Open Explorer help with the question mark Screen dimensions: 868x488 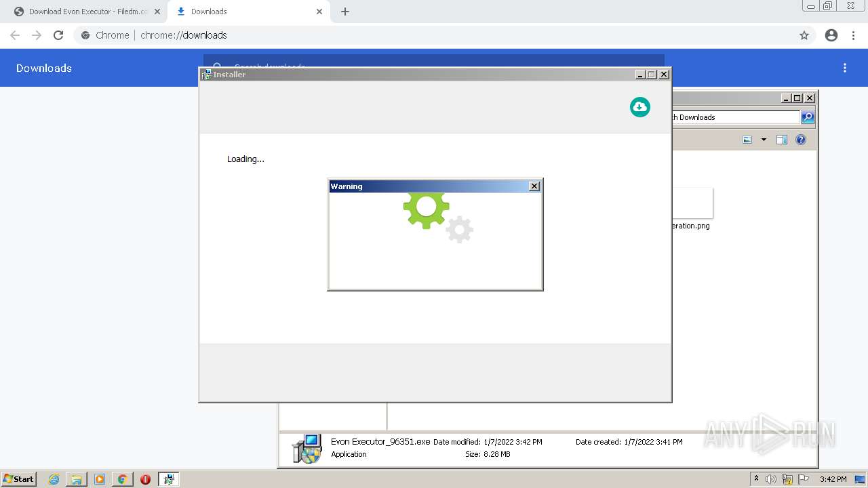point(801,140)
